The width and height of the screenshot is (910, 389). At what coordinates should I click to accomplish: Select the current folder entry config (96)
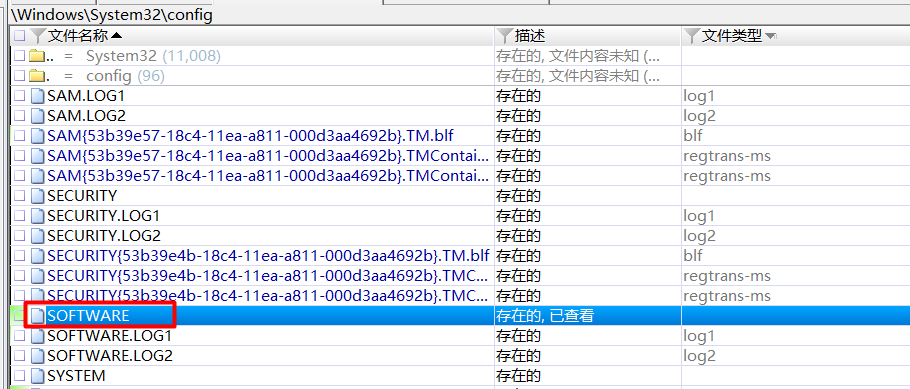pos(125,76)
